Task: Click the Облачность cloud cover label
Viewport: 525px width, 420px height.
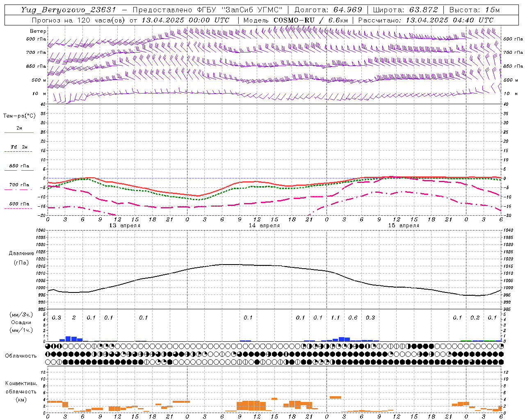Action: click(x=21, y=356)
